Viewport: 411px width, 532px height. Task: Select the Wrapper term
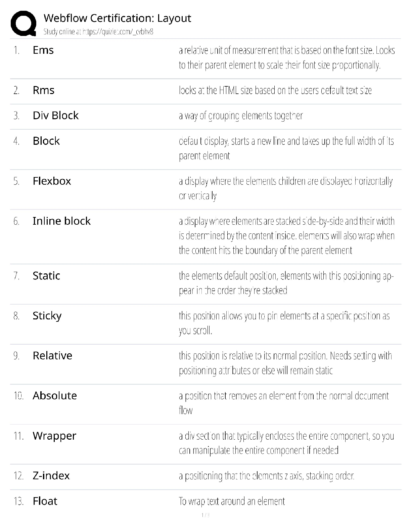click(x=54, y=436)
